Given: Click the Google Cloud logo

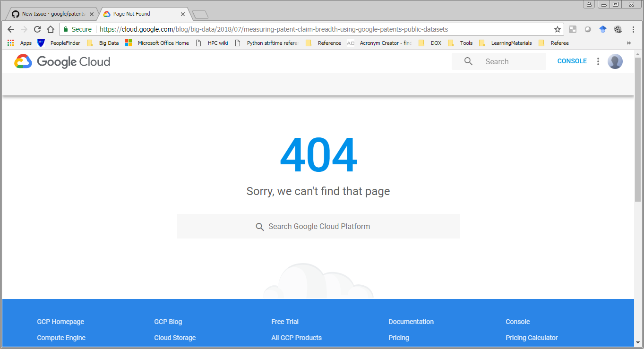Looking at the screenshot, I should [x=62, y=61].
